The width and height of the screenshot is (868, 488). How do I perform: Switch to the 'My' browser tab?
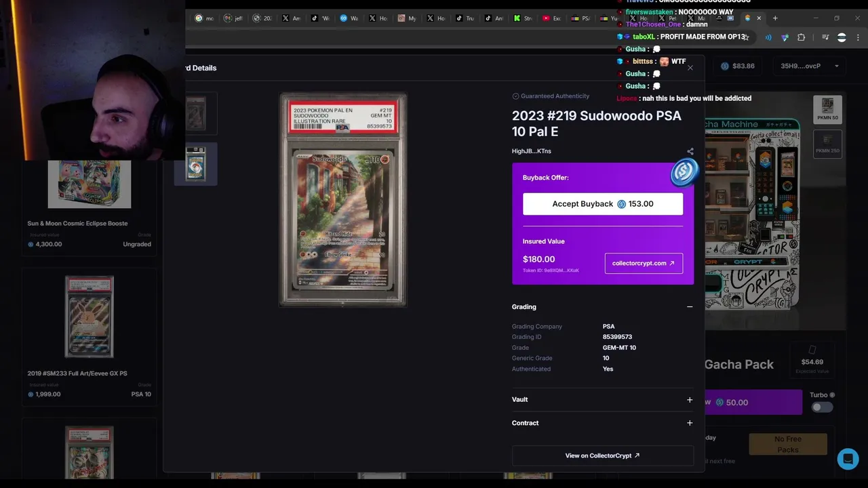click(x=407, y=18)
